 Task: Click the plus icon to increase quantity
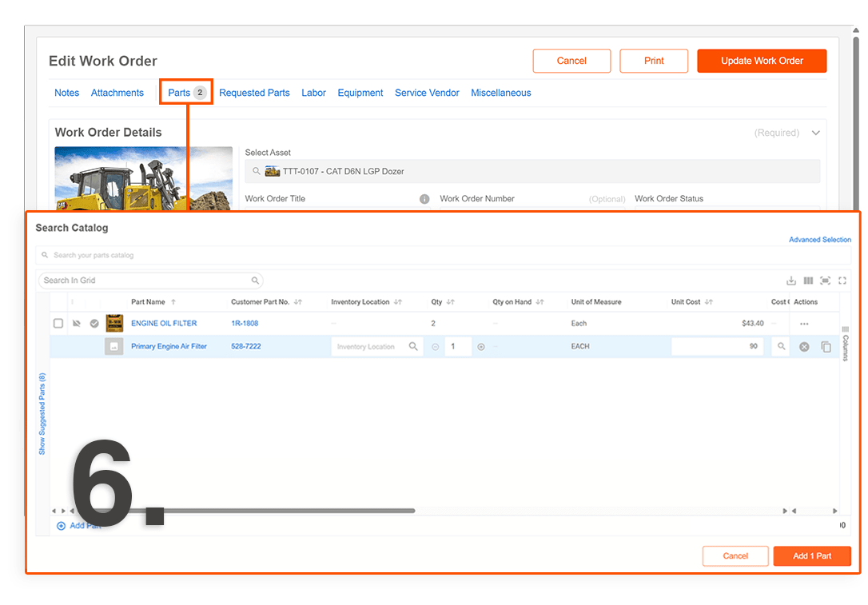[481, 347]
